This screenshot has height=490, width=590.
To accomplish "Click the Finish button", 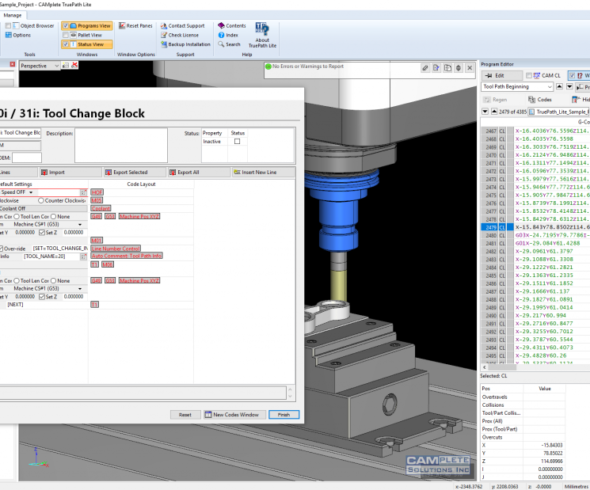I will [284, 414].
